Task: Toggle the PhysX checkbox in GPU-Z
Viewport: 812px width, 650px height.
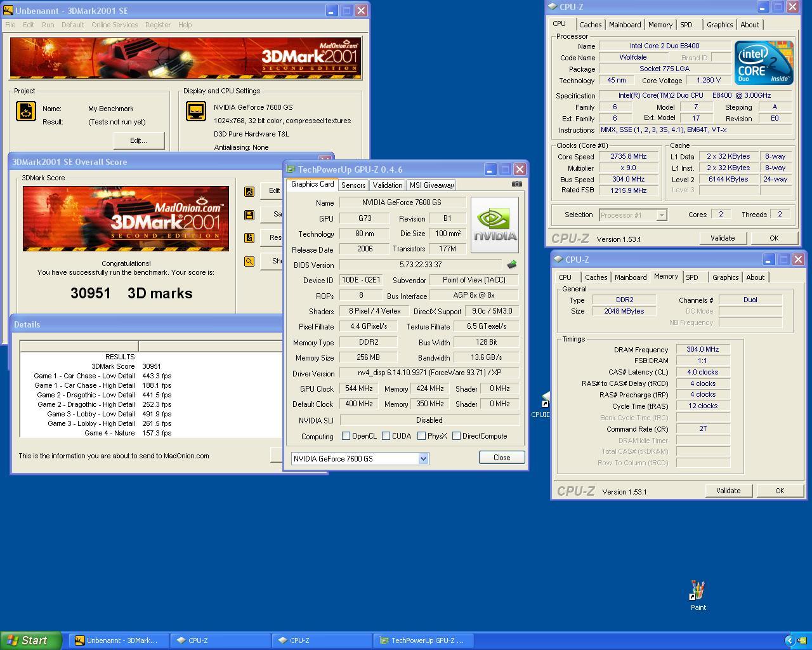Action: 421,436
